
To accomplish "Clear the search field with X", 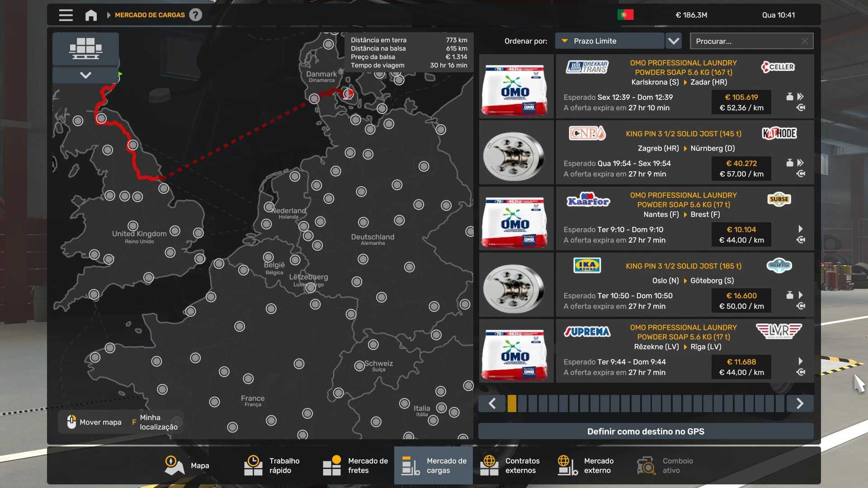I will pos(805,41).
